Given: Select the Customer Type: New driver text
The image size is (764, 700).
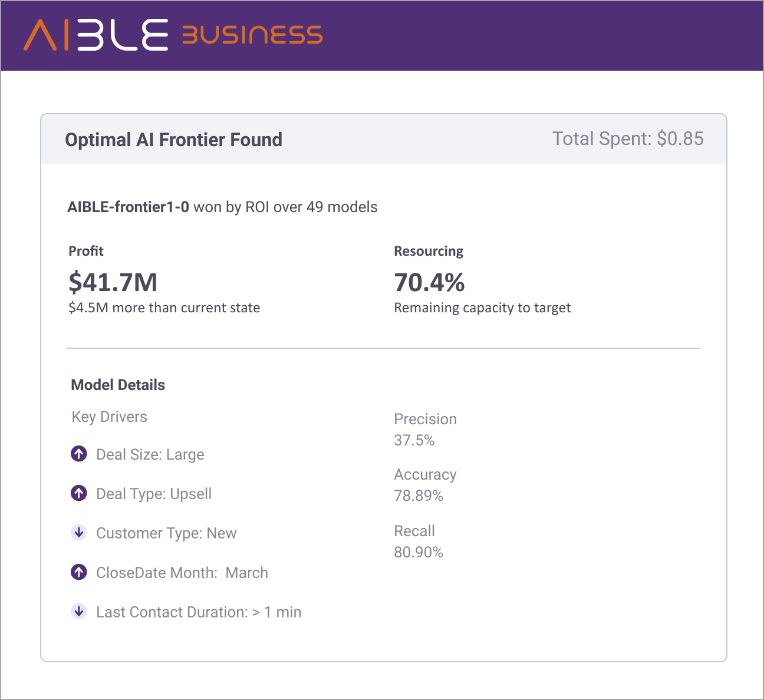Looking at the screenshot, I should 166,533.
